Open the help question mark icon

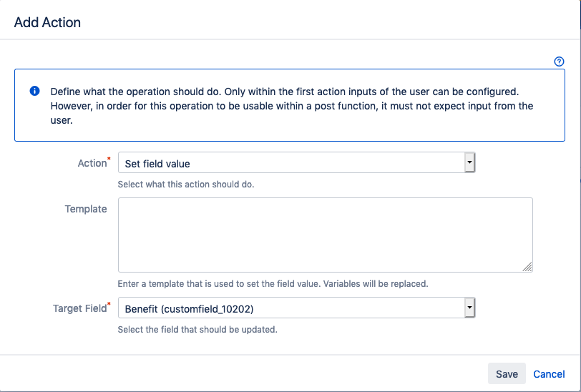pyautogui.click(x=560, y=62)
